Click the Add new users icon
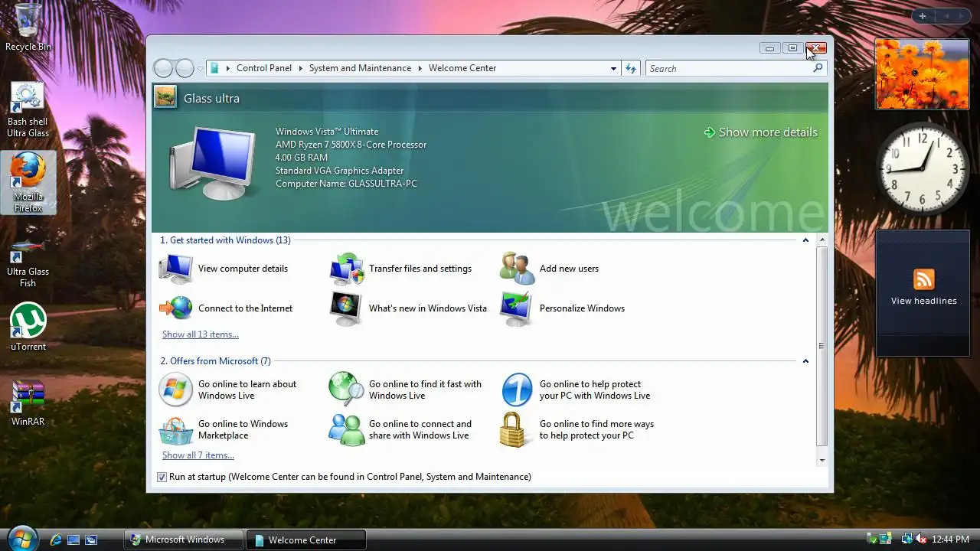 (x=517, y=269)
